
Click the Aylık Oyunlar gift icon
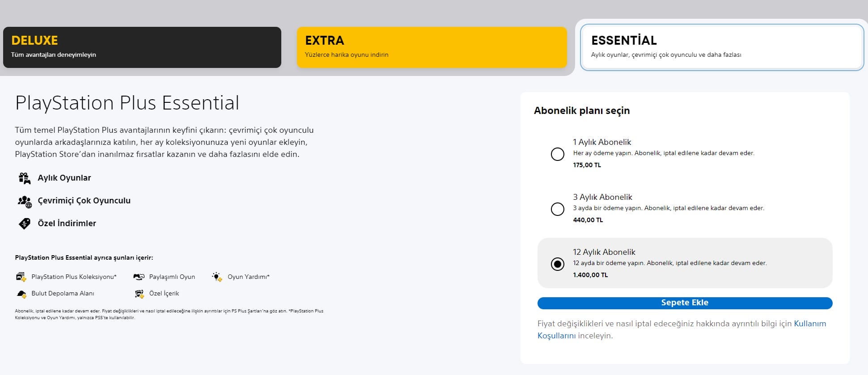coord(25,177)
